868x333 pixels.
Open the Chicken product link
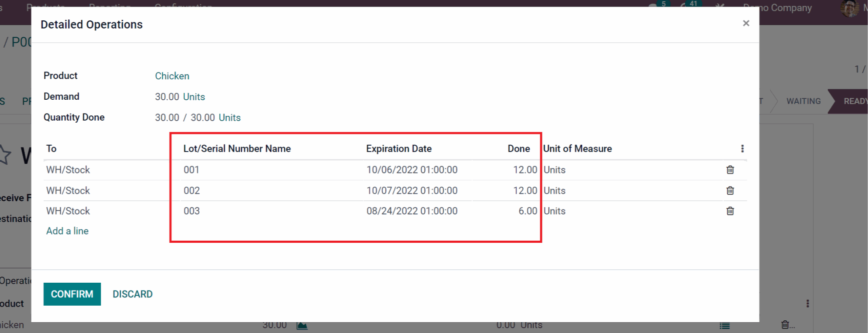point(172,76)
